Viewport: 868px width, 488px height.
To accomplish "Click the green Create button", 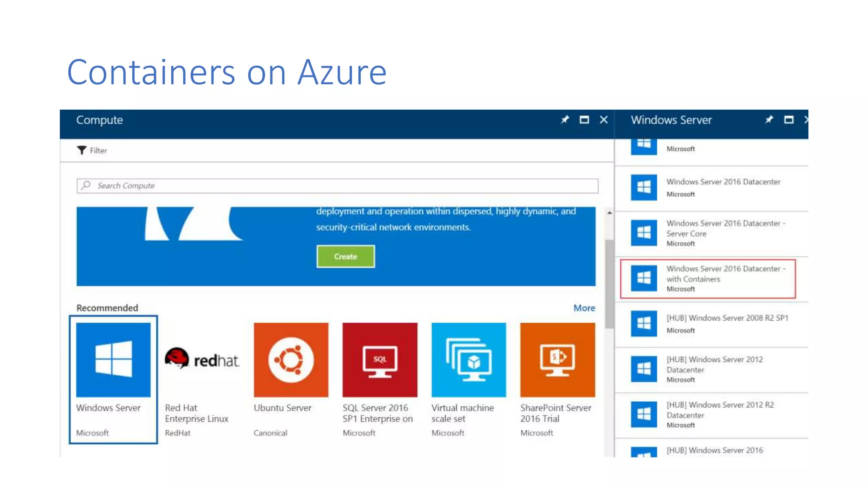I will pyautogui.click(x=345, y=257).
